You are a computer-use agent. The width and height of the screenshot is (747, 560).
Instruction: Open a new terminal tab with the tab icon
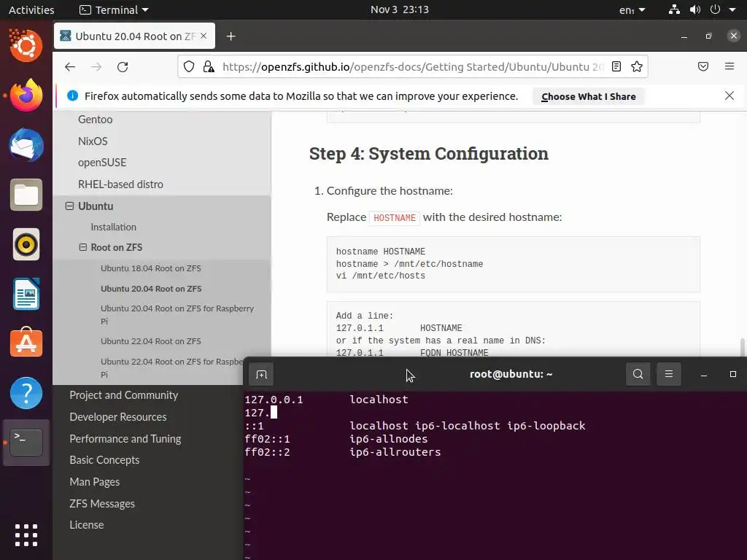click(x=261, y=374)
